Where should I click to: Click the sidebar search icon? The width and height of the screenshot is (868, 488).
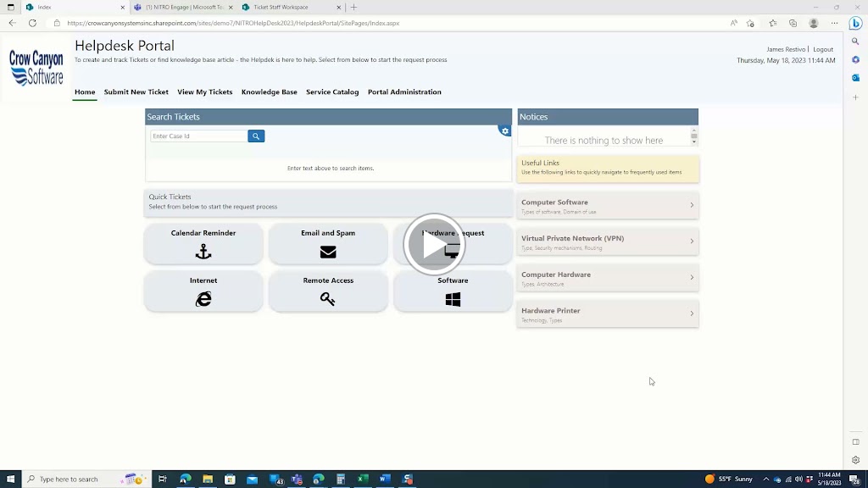click(855, 42)
